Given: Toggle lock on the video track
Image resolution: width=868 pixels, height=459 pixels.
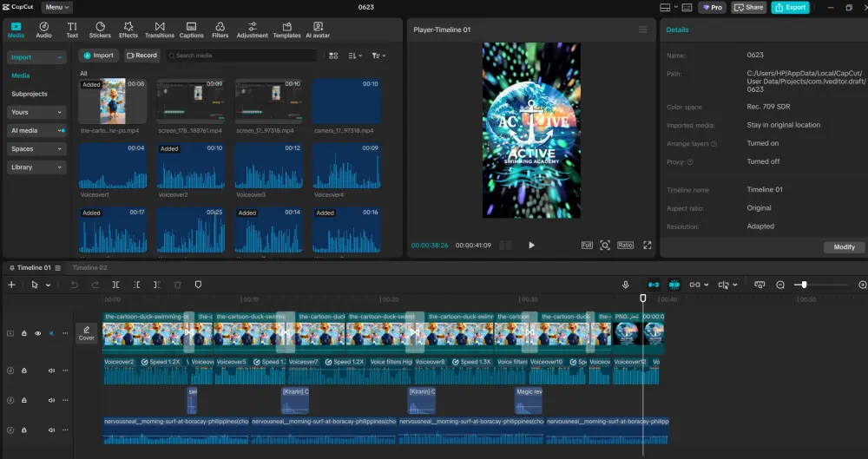Looking at the screenshot, I should pyautogui.click(x=23, y=333).
